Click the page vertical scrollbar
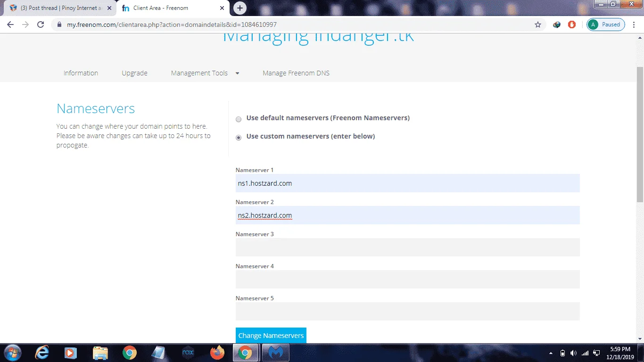Image resolution: width=644 pixels, height=362 pixels. pyautogui.click(x=640, y=134)
